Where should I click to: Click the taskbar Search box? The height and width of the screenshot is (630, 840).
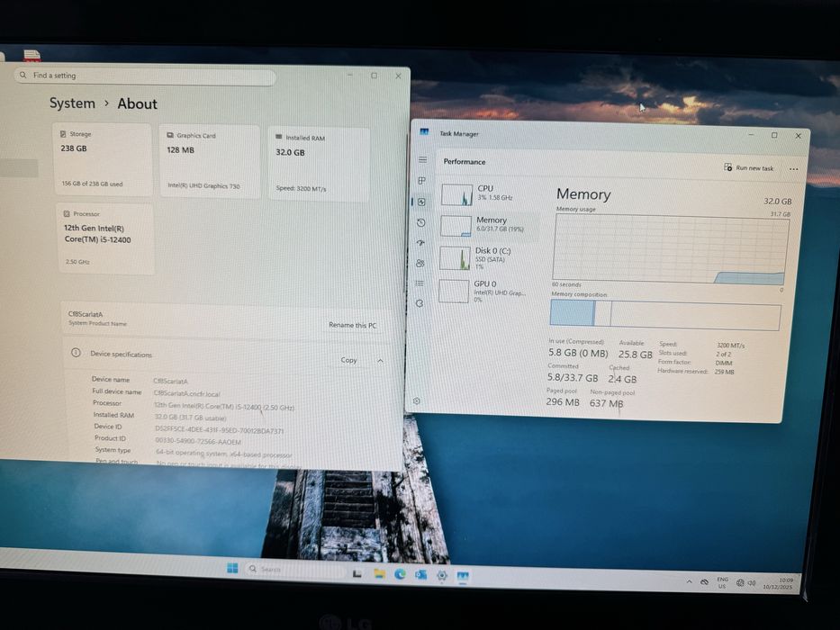[294, 570]
